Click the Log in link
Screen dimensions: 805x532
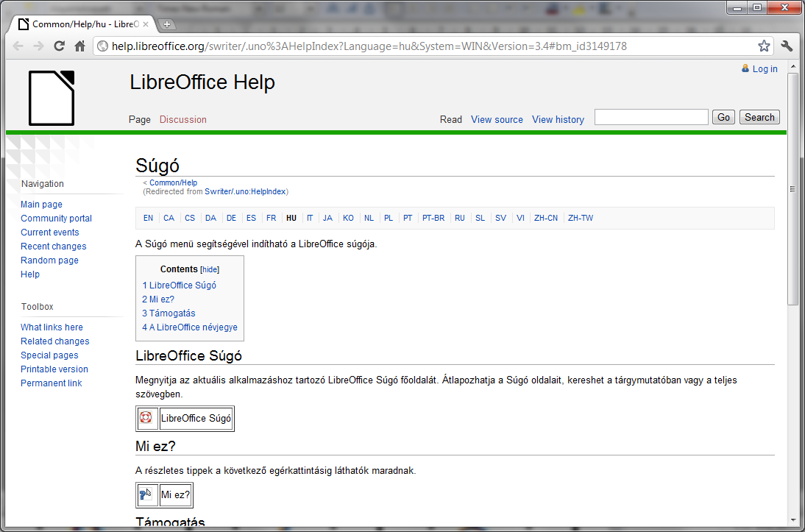[765, 69]
